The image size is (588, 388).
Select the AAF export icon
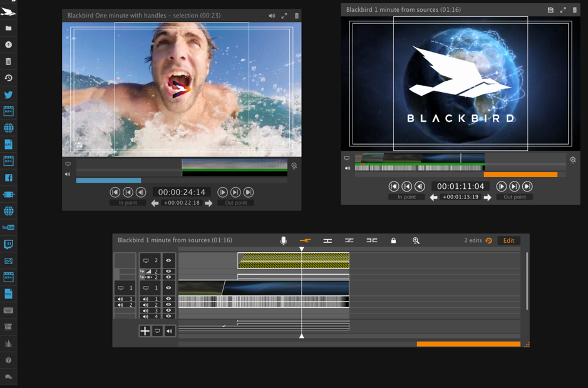point(8,145)
